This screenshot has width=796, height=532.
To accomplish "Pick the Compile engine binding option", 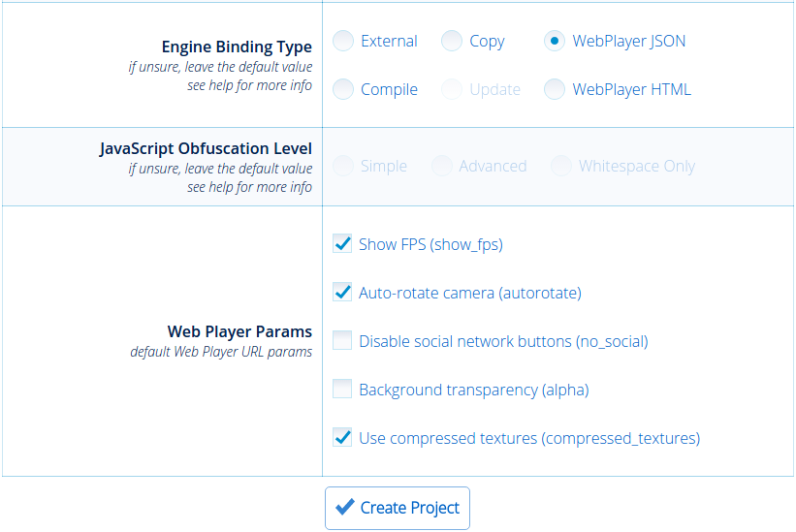I will tap(343, 89).
